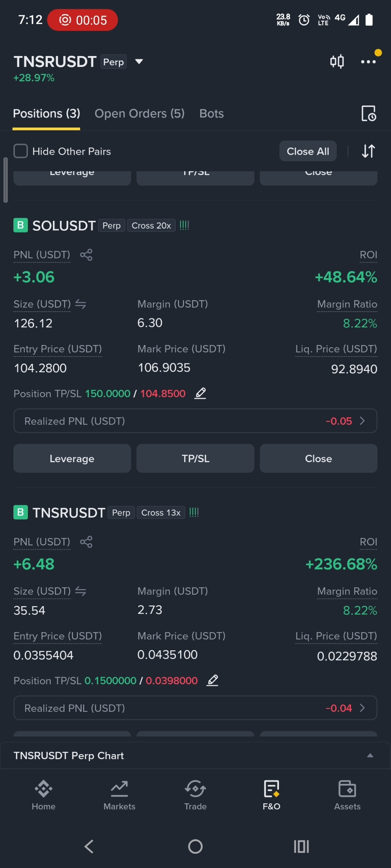
Task: Switch the SOLUSDT size unit toggle
Action: [80, 305]
